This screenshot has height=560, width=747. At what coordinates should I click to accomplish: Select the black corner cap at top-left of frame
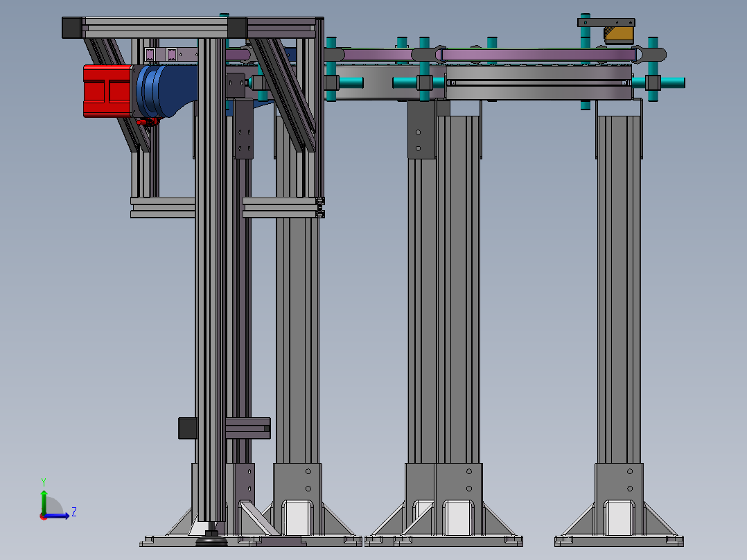coord(72,28)
